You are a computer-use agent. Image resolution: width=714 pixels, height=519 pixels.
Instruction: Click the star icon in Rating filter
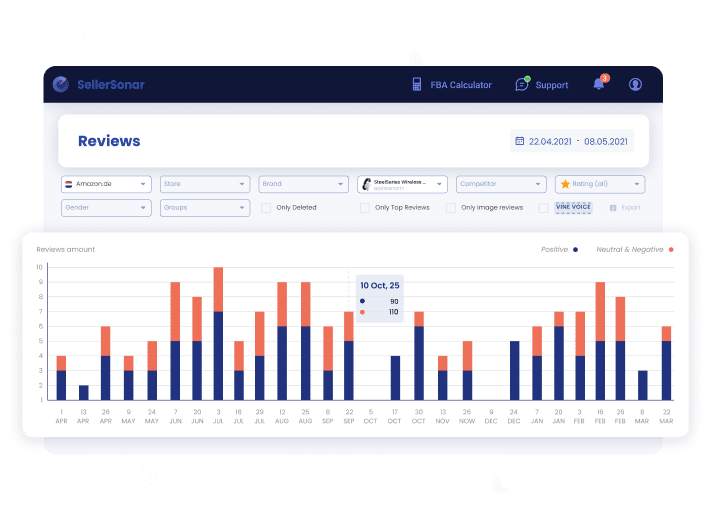pyautogui.click(x=566, y=184)
